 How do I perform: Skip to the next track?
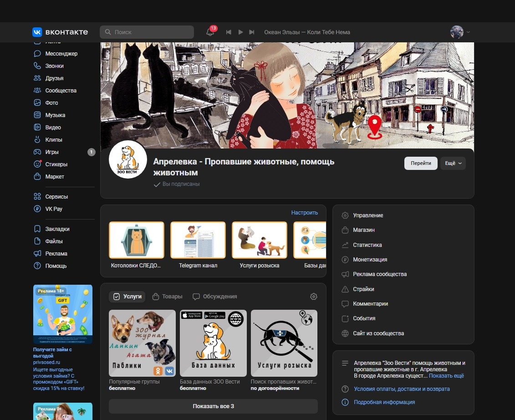[x=252, y=32]
